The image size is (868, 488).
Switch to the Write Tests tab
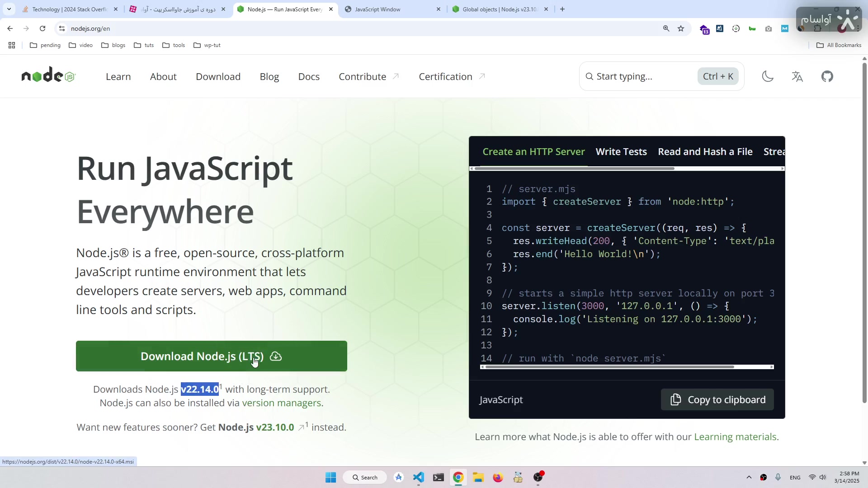tap(621, 152)
